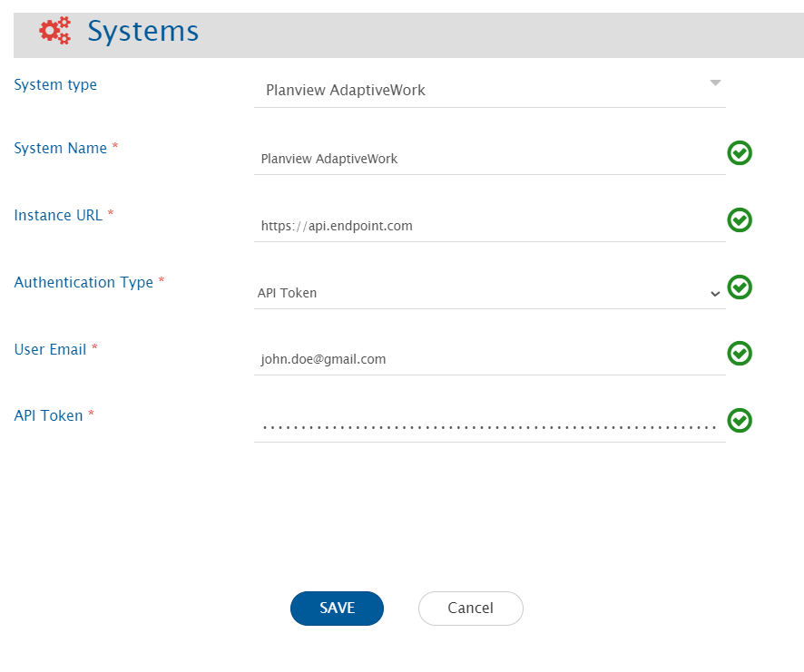This screenshot has height=672, width=804.
Task: Focus the masked API Token field
Action: 488,425
